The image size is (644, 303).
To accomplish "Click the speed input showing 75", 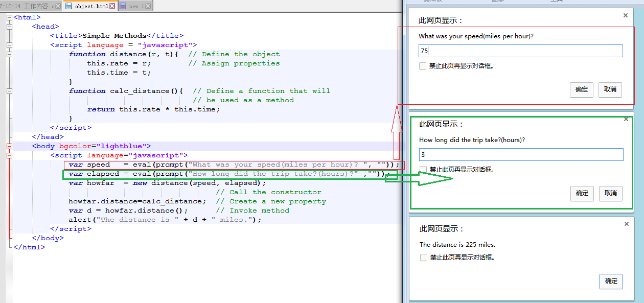I will click(520, 51).
